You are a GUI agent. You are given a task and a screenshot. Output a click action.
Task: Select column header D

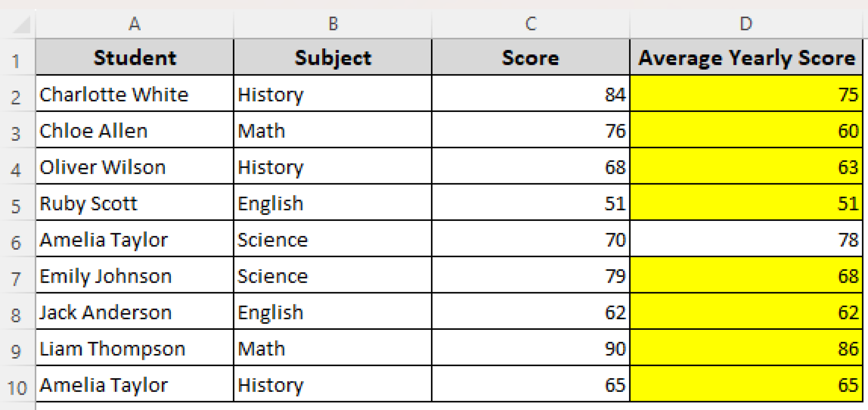746,23
